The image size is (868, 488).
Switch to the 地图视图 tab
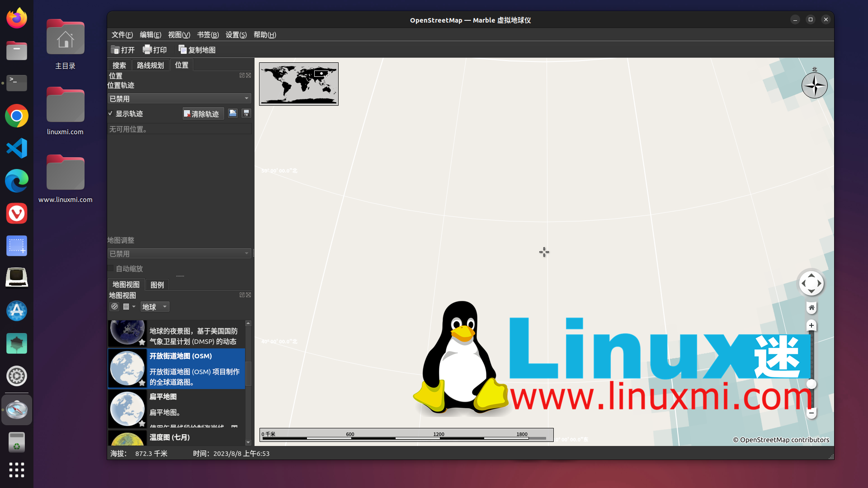click(126, 285)
